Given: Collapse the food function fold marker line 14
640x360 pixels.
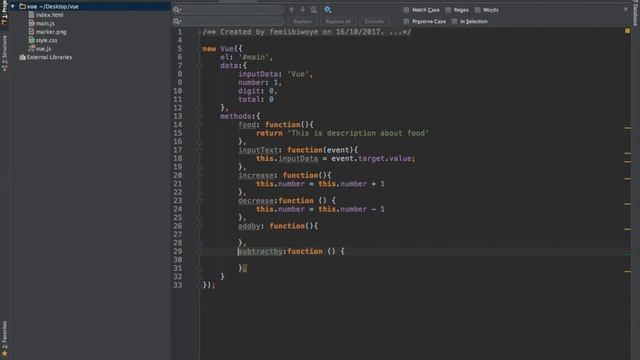Looking at the screenshot, I should 200,125.
